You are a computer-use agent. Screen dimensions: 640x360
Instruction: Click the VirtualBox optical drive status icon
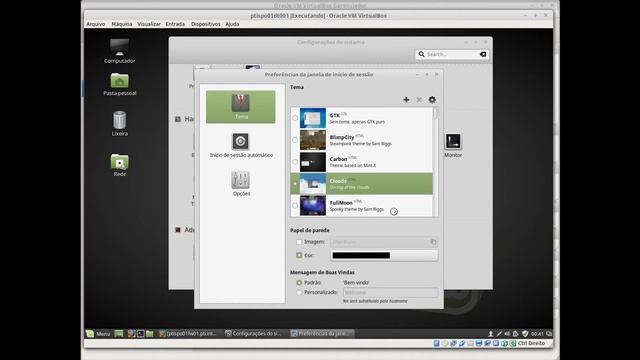point(445,343)
